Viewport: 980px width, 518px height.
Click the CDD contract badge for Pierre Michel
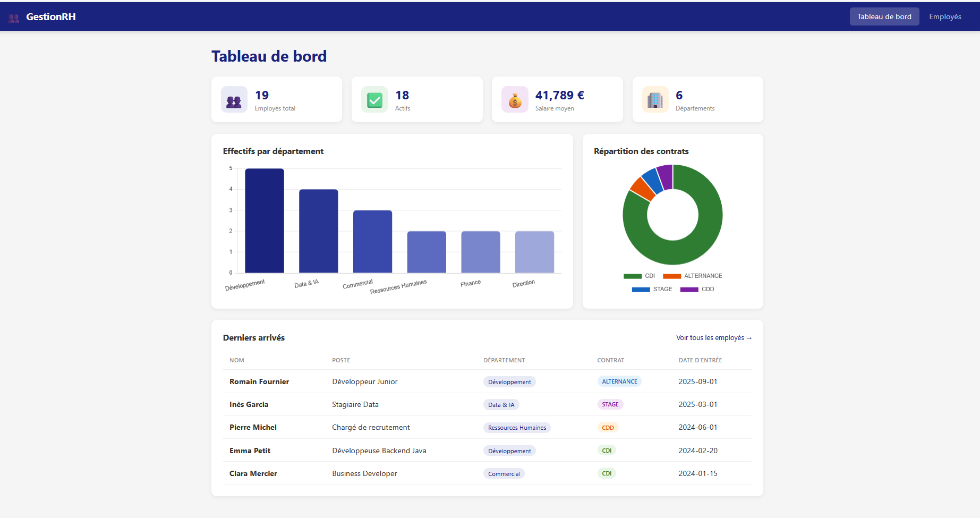tap(607, 427)
